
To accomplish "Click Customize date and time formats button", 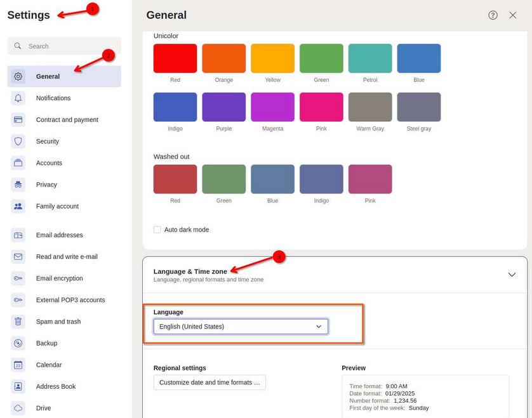I will [209, 382].
